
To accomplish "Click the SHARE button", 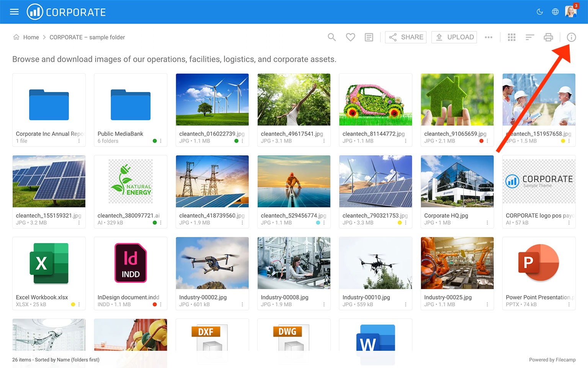I will (406, 37).
